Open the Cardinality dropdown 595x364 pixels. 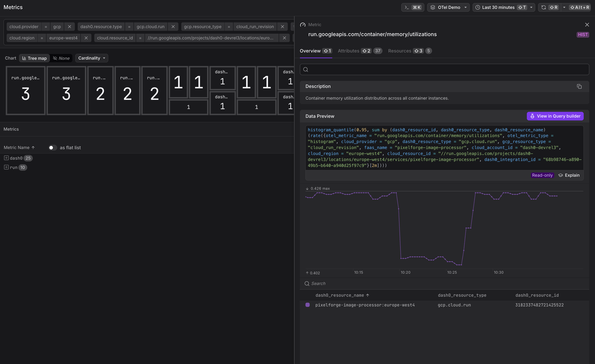click(x=91, y=58)
